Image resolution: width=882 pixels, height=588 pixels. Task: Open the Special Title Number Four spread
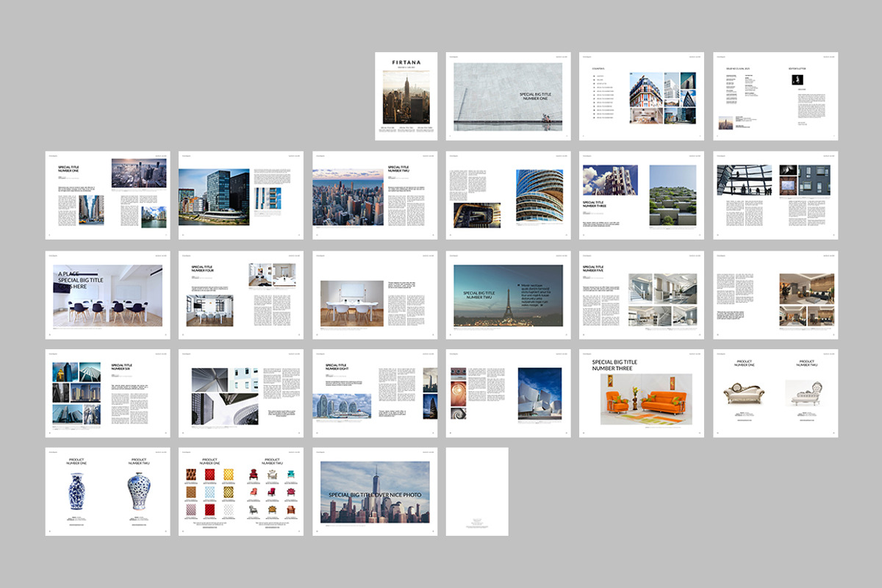(241, 294)
